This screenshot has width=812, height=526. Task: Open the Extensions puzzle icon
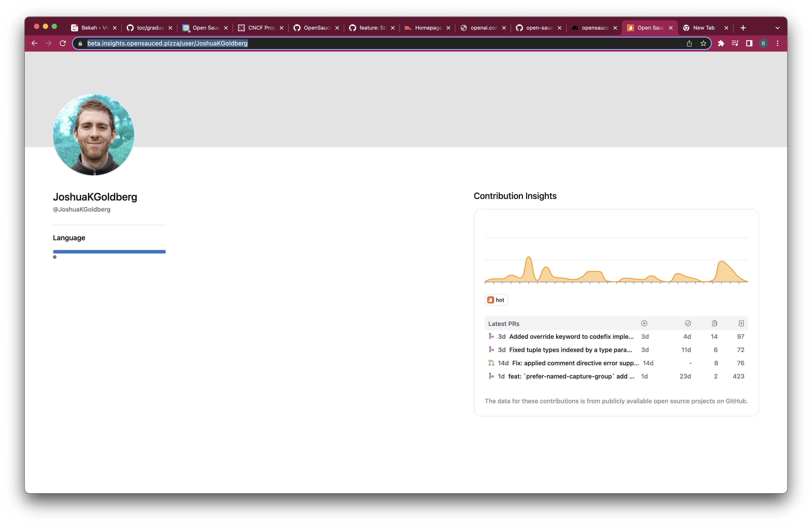721,43
